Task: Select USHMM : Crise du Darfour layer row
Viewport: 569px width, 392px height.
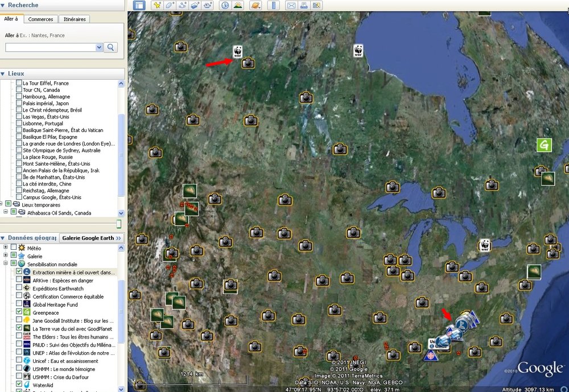Action: pyautogui.click(x=61, y=377)
